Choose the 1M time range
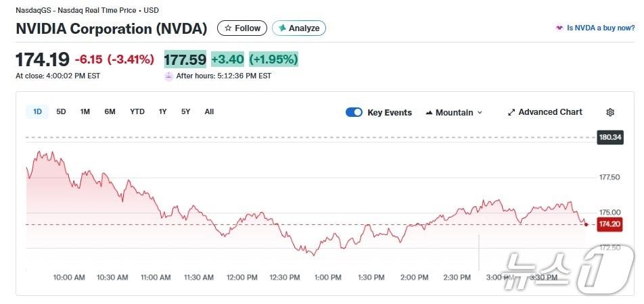This screenshot has height=304, width=644. tap(85, 111)
